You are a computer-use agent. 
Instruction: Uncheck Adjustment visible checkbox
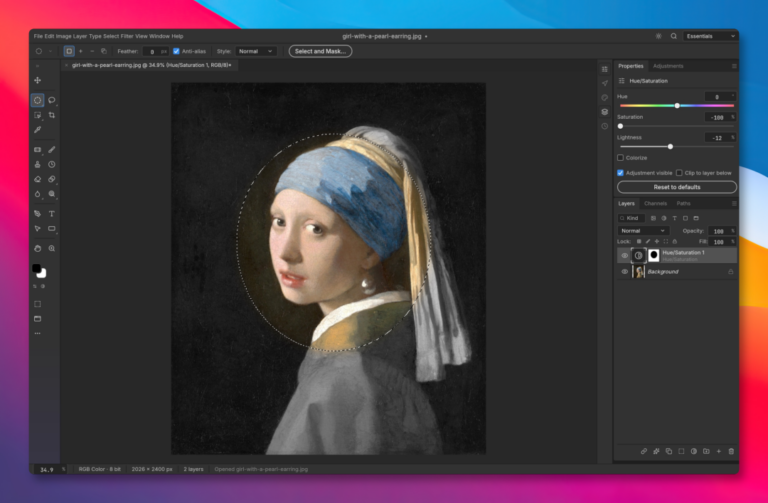click(x=621, y=173)
